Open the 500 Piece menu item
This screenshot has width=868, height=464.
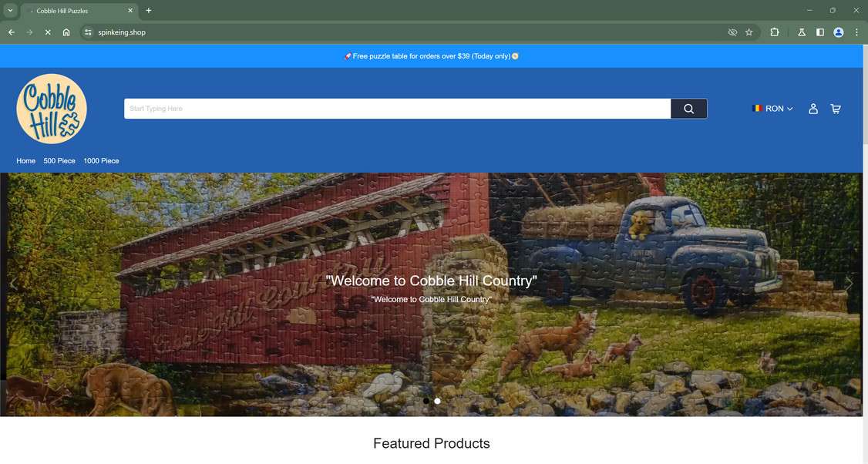click(x=59, y=160)
